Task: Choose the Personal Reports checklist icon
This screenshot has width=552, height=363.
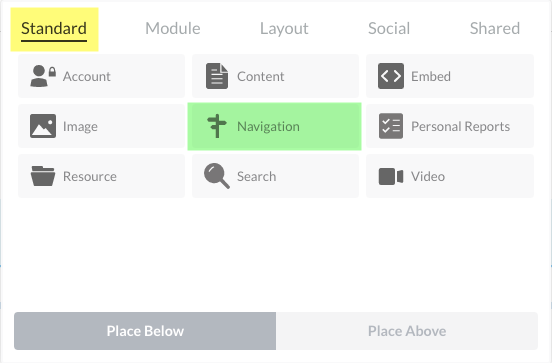Action: tap(391, 126)
